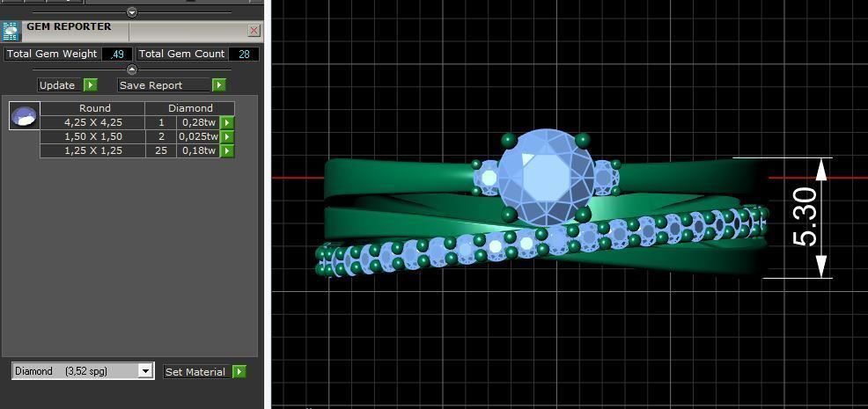Click quantity 1 in the gem table

pos(161,122)
